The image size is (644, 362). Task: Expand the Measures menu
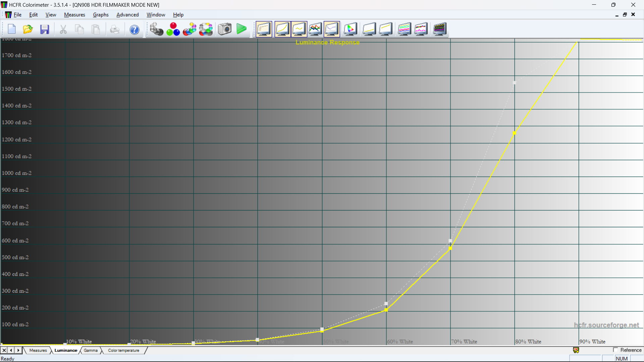pos(74,15)
